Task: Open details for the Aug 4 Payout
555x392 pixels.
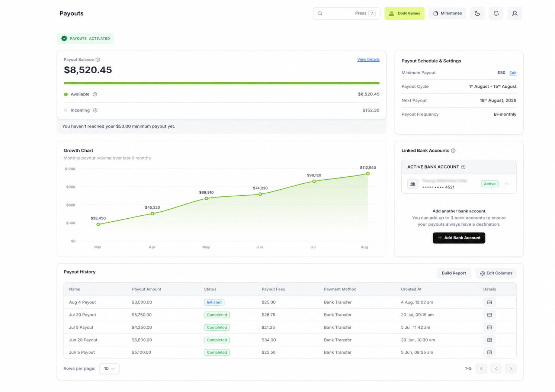Action: (490, 302)
